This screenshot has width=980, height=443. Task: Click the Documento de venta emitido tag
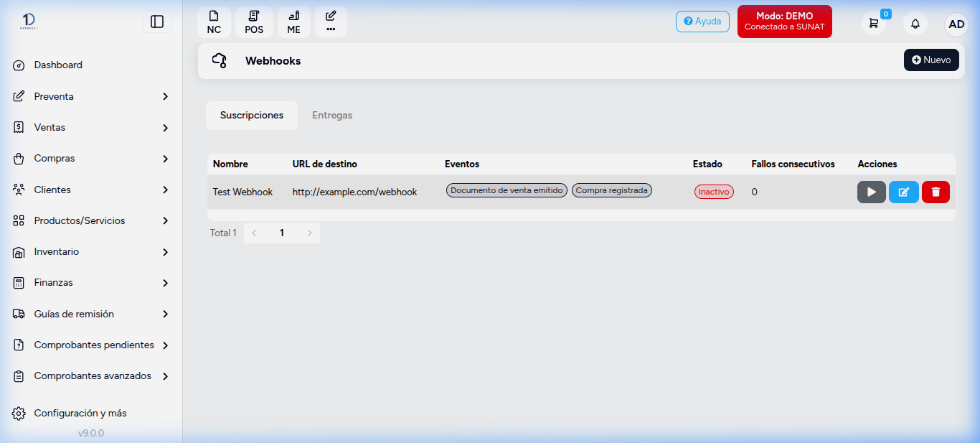[x=507, y=190]
